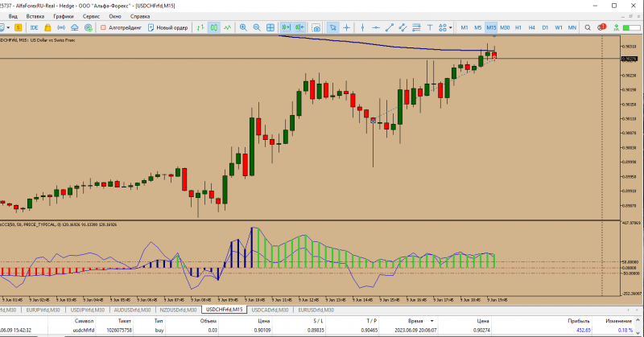644x337 pixels.
Task: Draw an equidistant channel object
Action: pos(403,27)
